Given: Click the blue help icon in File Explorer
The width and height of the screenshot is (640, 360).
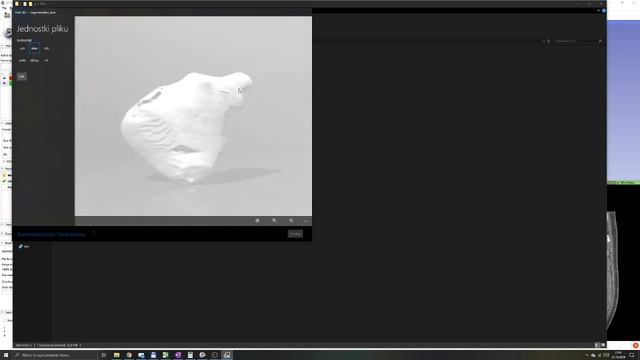Looking at the screenshot, I should (x=604, y=11).
